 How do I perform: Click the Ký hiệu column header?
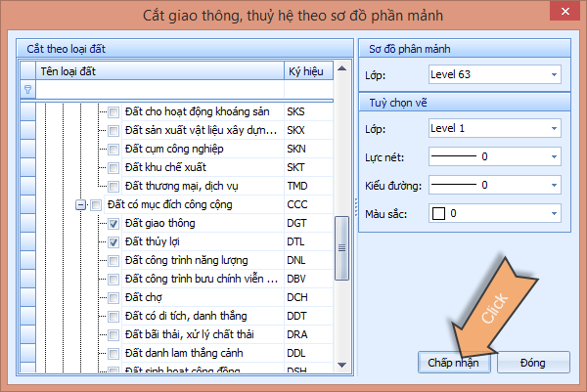pyautogui.click(x=307, y=71)
